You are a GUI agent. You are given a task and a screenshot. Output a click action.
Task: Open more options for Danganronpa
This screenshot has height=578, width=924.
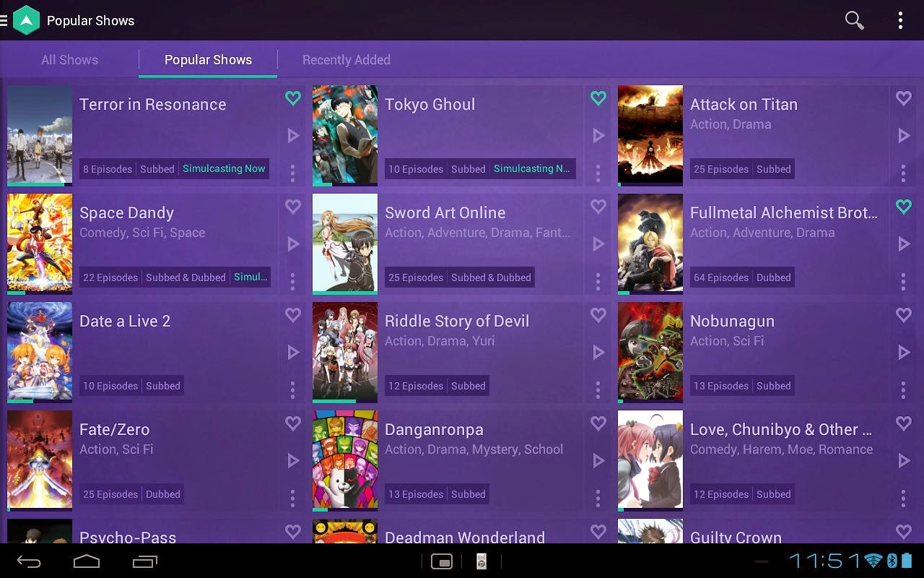[598, 498]
